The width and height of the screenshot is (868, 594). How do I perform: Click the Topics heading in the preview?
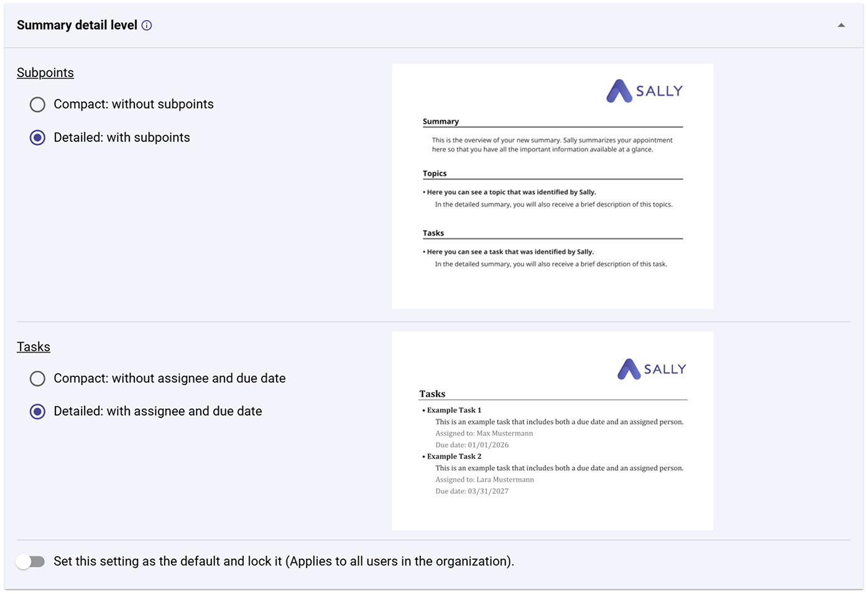pyautogui.click(x=435, y=174)
